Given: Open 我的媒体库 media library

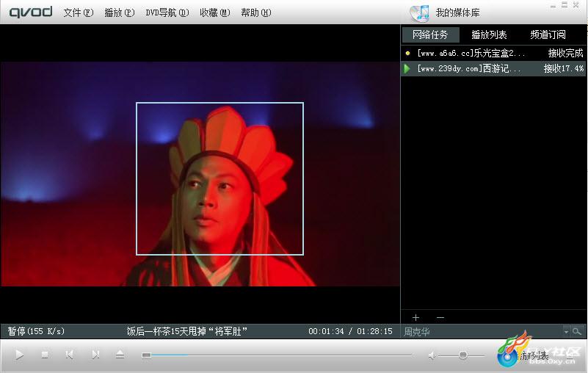Looking at the screenshot, I should click(457, 12).
